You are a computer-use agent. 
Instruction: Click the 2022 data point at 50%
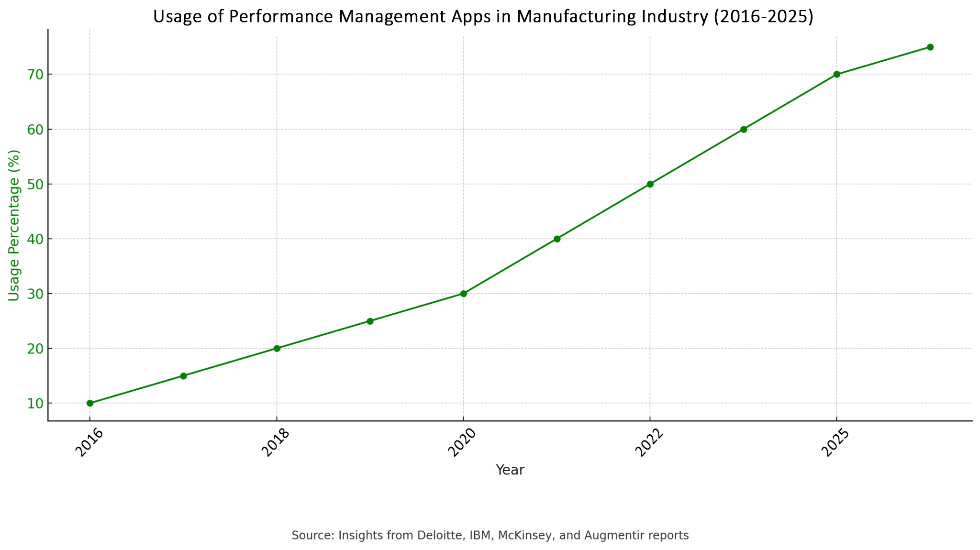pyautogui.click(x=650, y=184)
